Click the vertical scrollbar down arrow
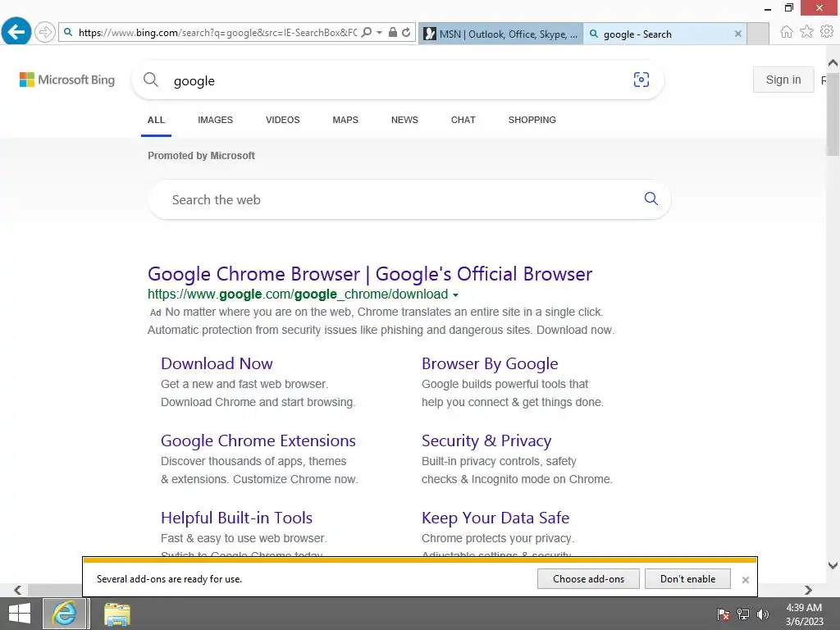Screen dimensions: 840x630 pos(833,565)
